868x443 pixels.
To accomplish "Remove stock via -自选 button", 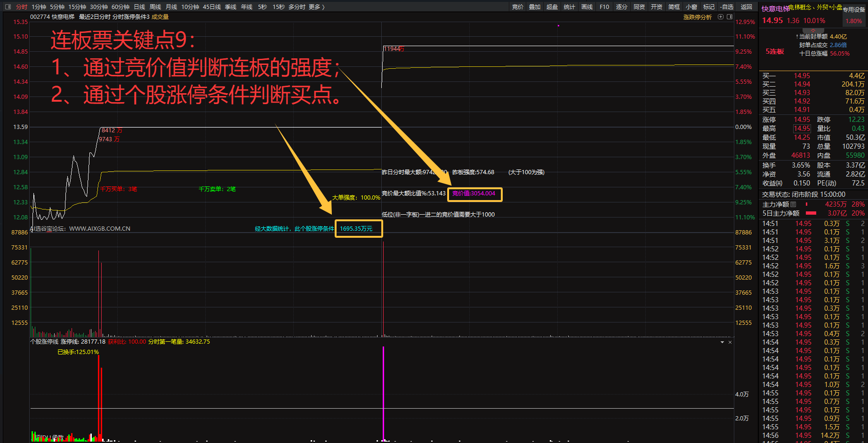I will [727, 7].
